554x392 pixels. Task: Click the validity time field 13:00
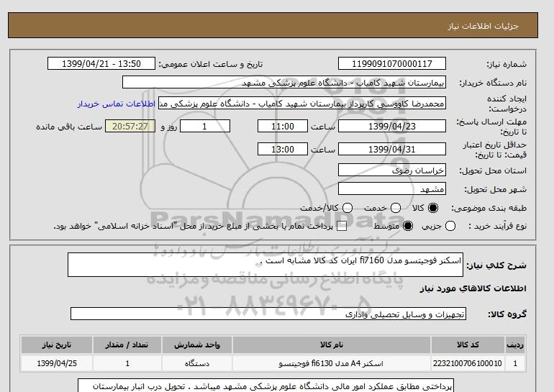[x=283, y=149]
